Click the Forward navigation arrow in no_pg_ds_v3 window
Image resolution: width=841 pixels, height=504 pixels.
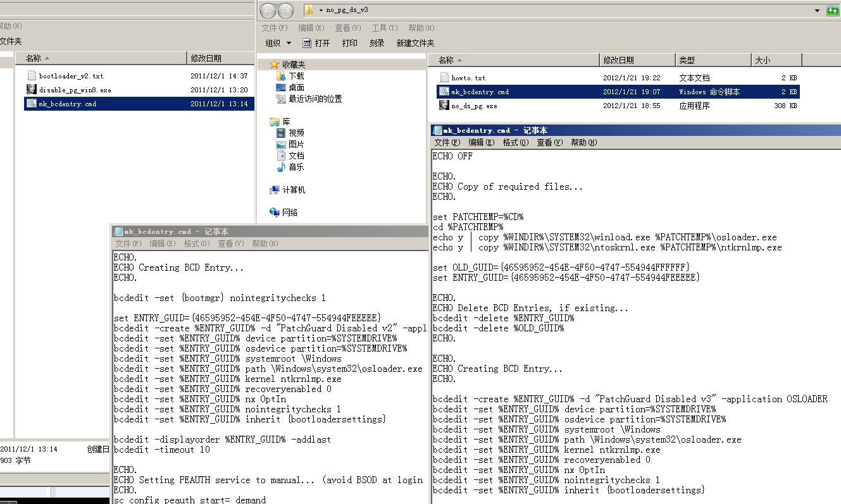coord(285,11)
